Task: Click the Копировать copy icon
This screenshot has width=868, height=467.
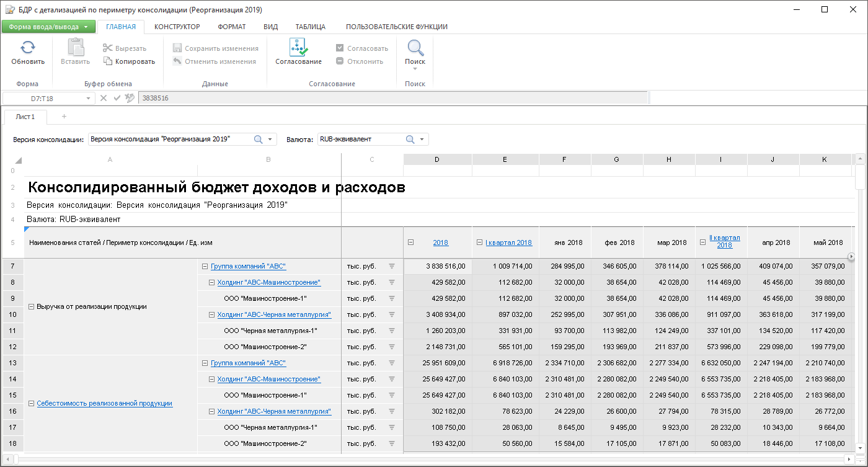Action: pos(108,61)
